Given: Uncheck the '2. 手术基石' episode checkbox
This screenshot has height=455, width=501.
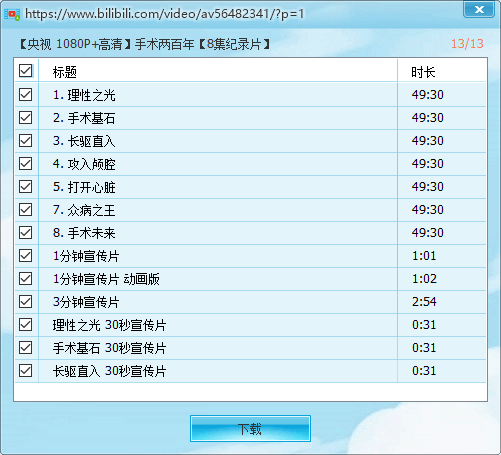Looking at the screenshot, I should coord(26,118).
